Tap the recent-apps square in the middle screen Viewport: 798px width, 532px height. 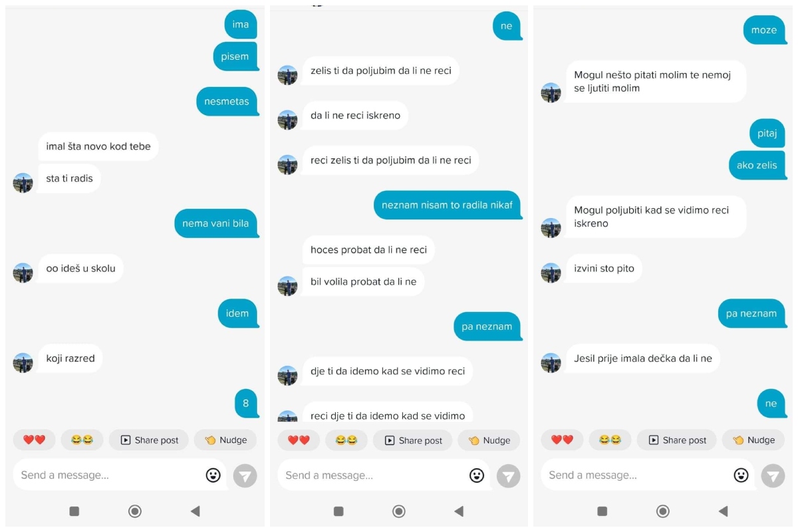[338, 511]
